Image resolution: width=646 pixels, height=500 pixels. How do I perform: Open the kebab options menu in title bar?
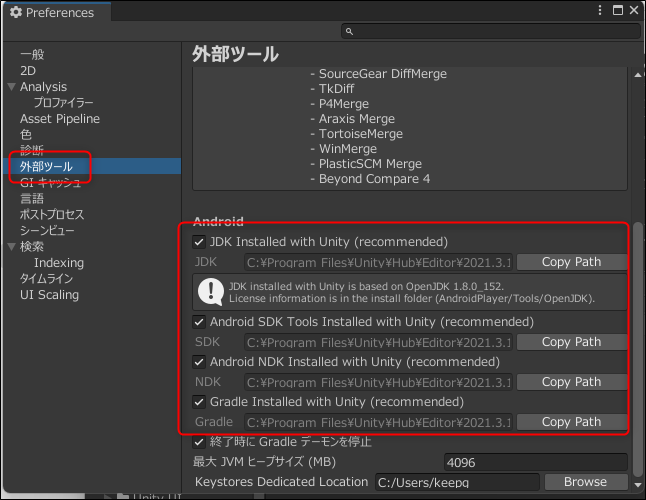(600, 10)
